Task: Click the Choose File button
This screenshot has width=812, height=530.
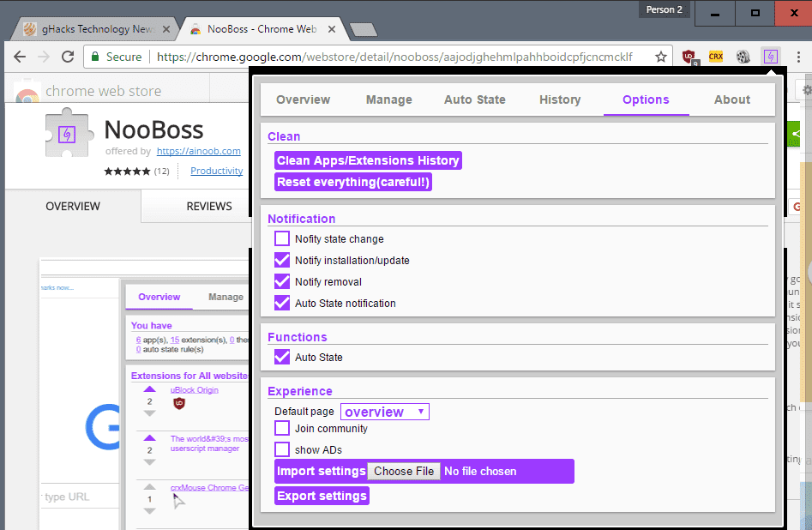Action: (404, 471)
